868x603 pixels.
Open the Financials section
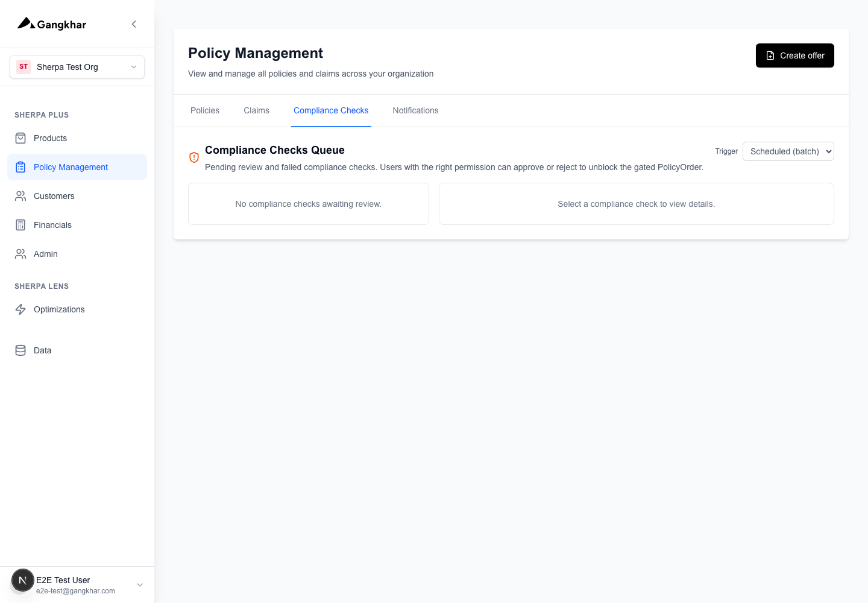77,225
